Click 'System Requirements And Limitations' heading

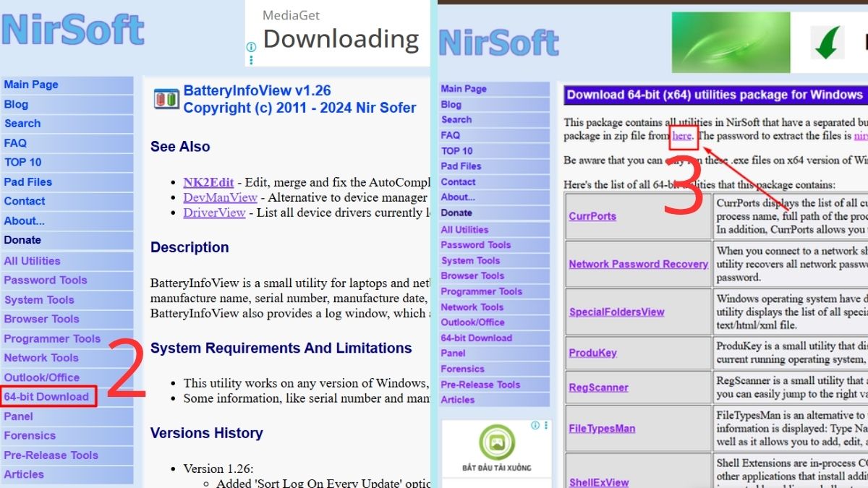281,348
